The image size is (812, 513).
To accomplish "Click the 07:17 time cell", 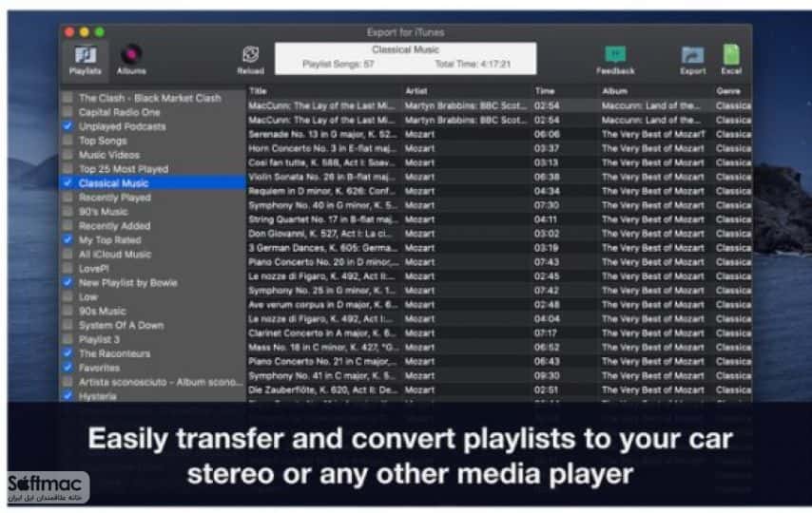I will [x=547, y=332].
